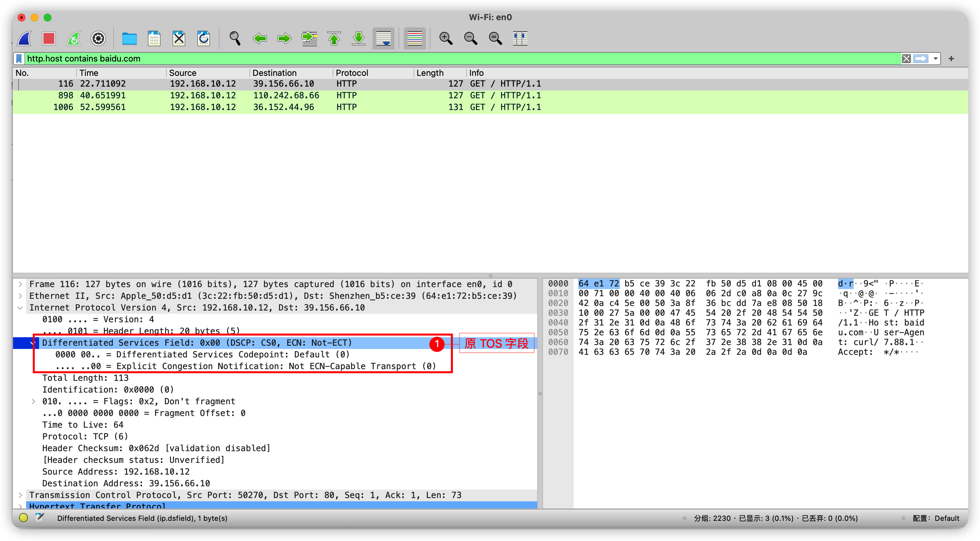Restart the capture with the green fin icon

pyautogui.click(x=74, y=38)
